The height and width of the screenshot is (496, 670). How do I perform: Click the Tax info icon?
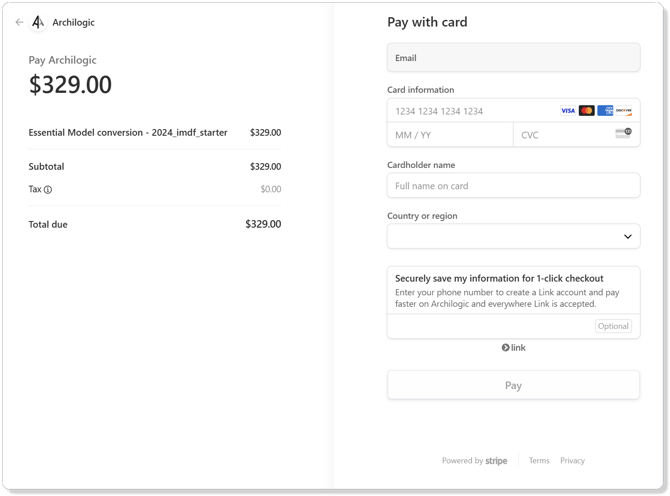tap(48, 189)
